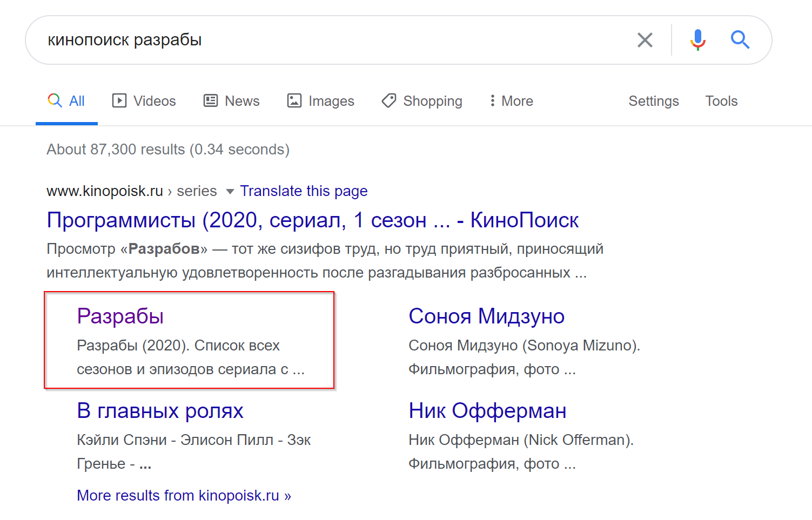Open the Разрабы sitelink
This screenshot has width=812, height=520.
click(120, 316)
